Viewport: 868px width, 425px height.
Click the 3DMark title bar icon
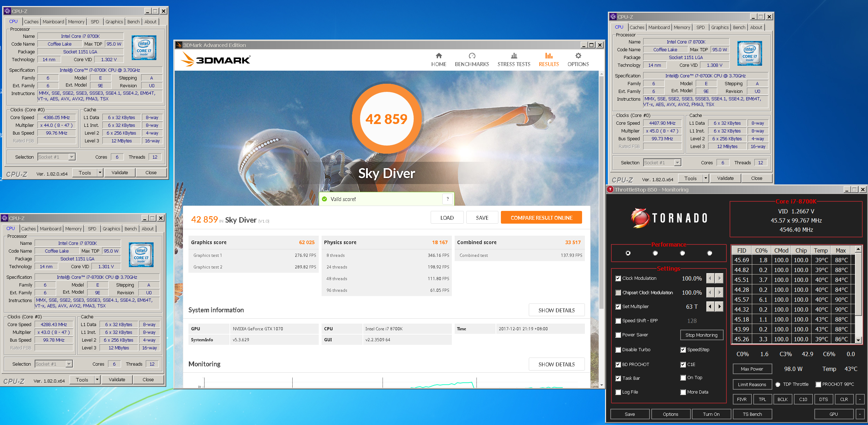(x=179, y=45)
